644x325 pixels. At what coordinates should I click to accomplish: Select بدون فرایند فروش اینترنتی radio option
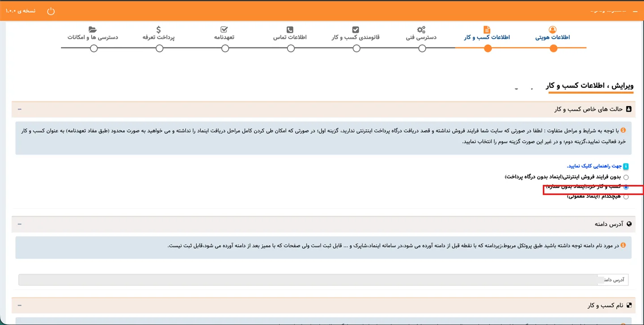[x=626, y=177]
